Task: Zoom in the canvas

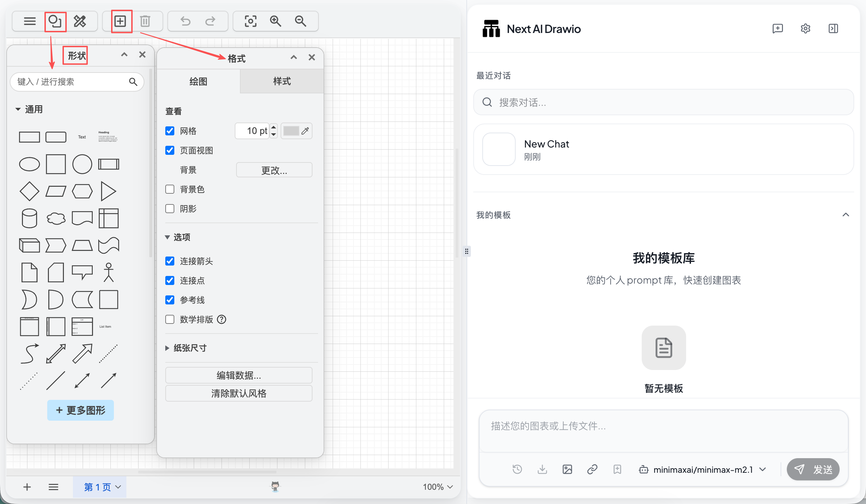Action: click(276, 22)
